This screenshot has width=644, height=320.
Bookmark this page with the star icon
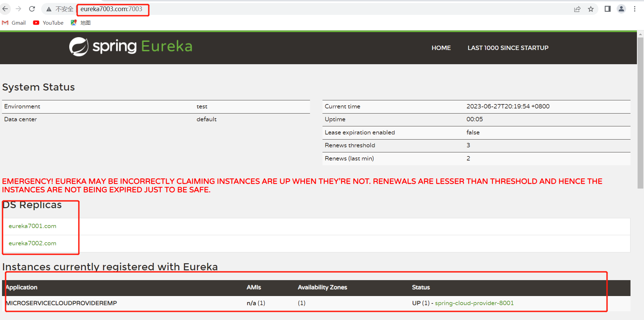pos(591,9)
